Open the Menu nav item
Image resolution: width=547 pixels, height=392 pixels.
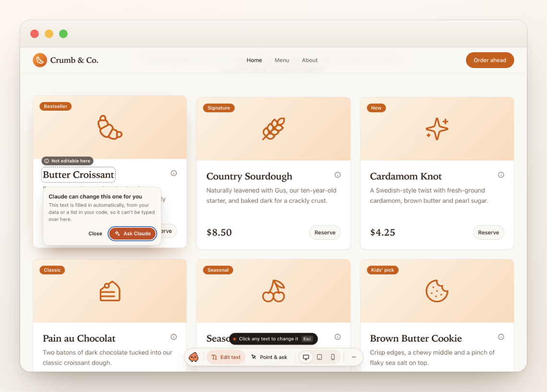(x=282, y=60)
